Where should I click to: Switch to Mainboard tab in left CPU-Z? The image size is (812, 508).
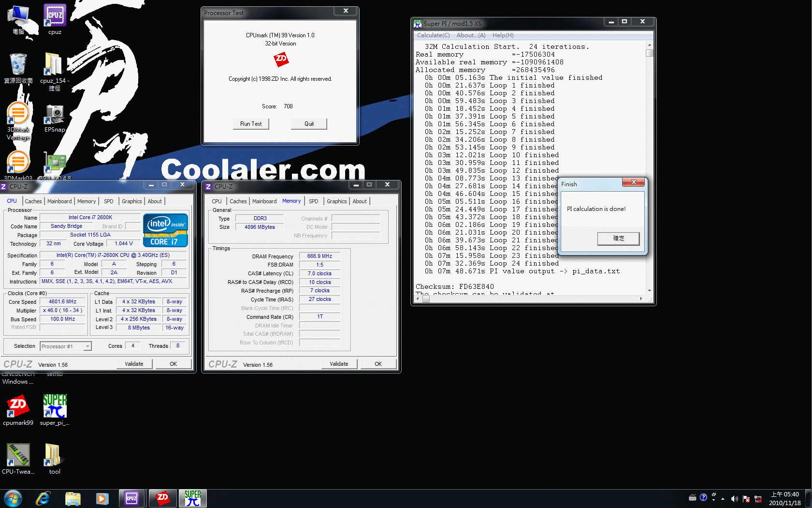pos(59,201)
